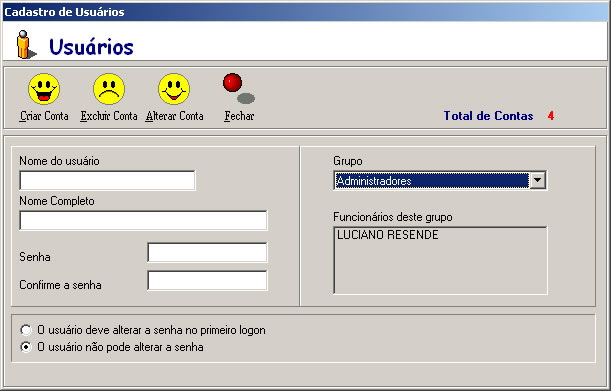
Task: Click the sad face Excluir Conta icon
Action: click(x=109, y=89)
